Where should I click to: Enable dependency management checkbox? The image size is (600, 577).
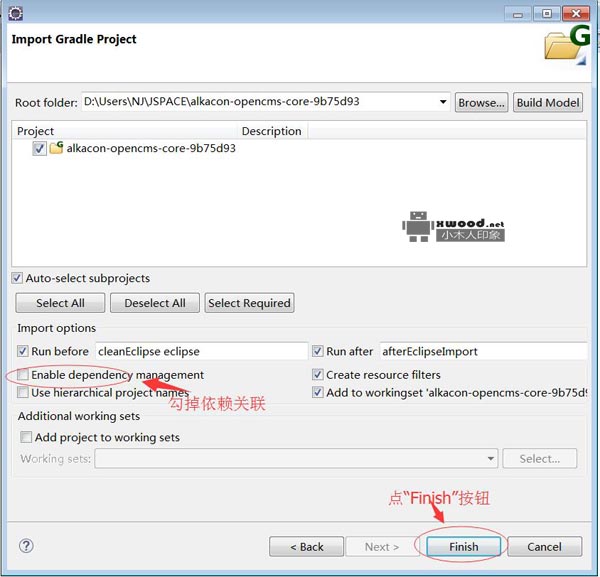point(23,375)
